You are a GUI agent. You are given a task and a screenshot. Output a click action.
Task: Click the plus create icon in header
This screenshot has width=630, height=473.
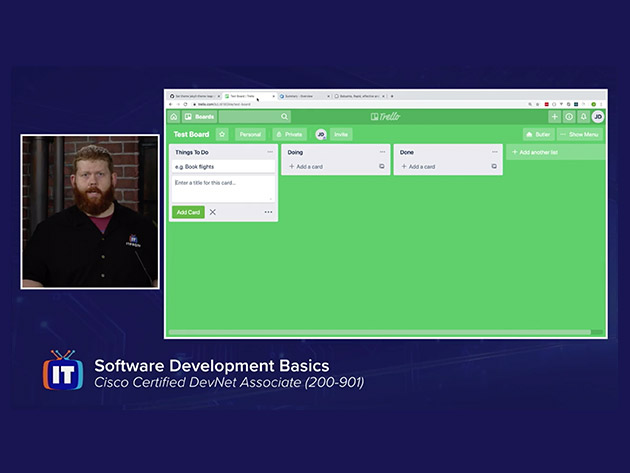(x=555, y=117)
